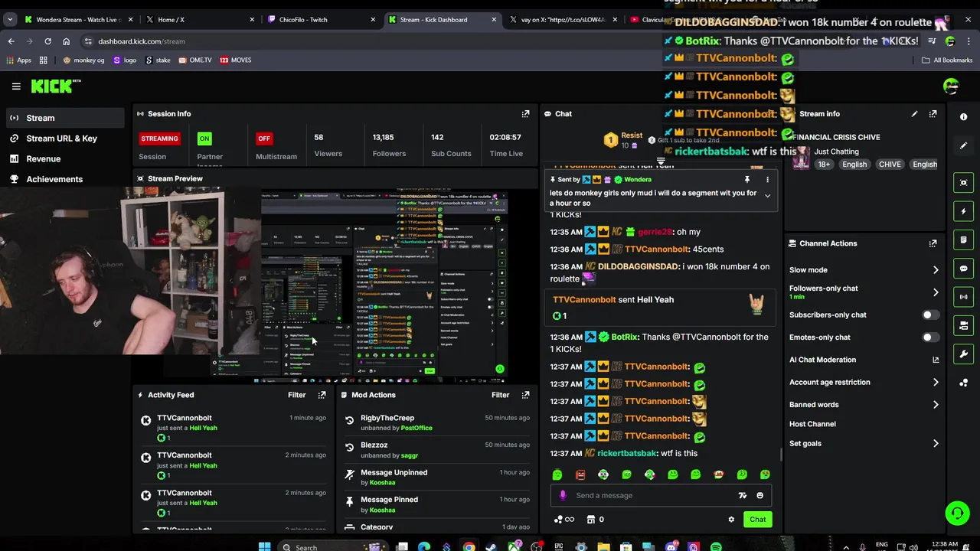980x551 pixels.
Task: Click the 7TV icon in chat input
Action: pos(742,495)
